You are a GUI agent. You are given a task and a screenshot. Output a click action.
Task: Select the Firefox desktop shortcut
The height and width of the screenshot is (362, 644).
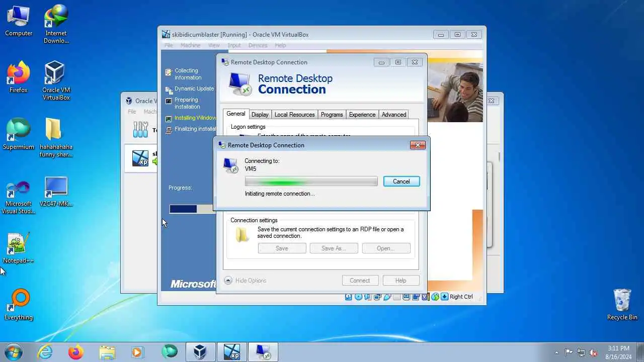pyautogui.click(x=19, y=77)
